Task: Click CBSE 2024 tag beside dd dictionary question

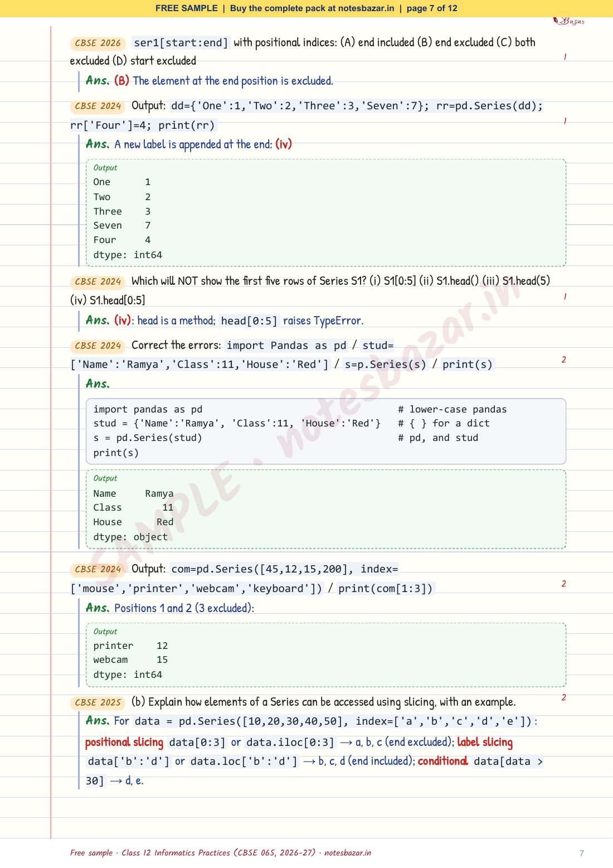Action: (x=98, y=106)
